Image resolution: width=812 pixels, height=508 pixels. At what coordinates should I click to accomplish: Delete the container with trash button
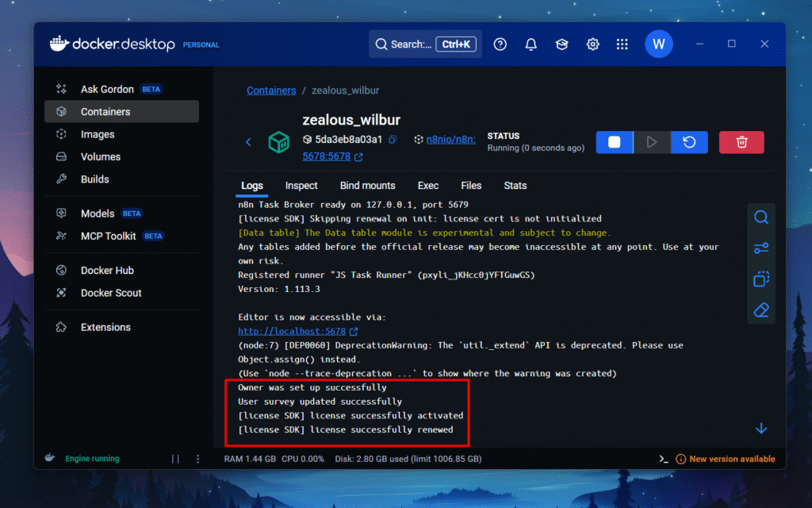pos(741,142)
